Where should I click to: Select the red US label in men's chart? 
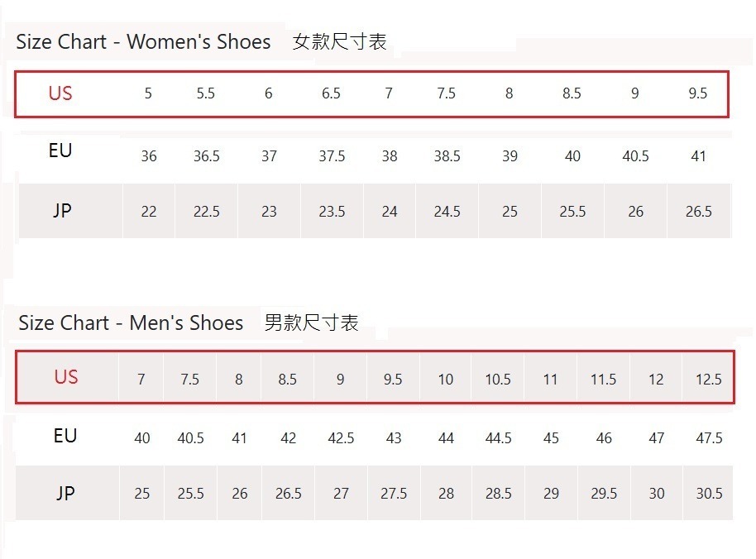pos(66,378)
